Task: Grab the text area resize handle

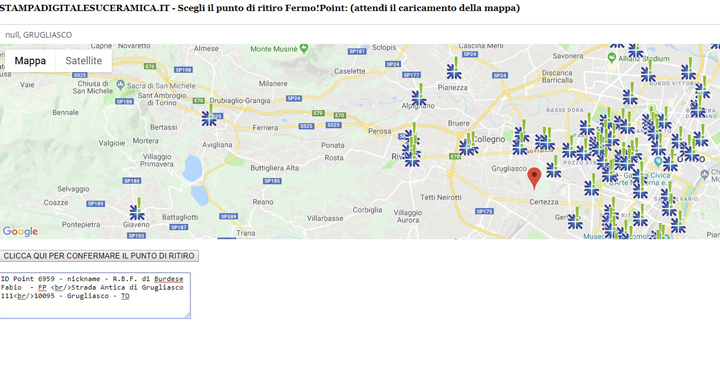Action: (x=187, y=315)
